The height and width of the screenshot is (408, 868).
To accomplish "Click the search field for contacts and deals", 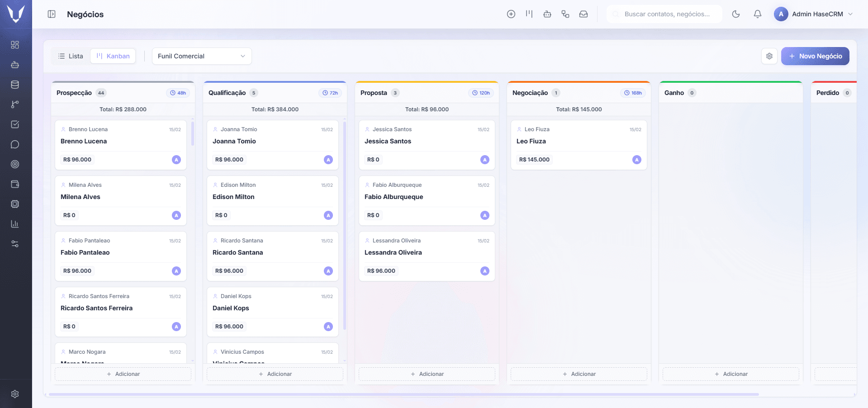I will (x=664, y=14).
